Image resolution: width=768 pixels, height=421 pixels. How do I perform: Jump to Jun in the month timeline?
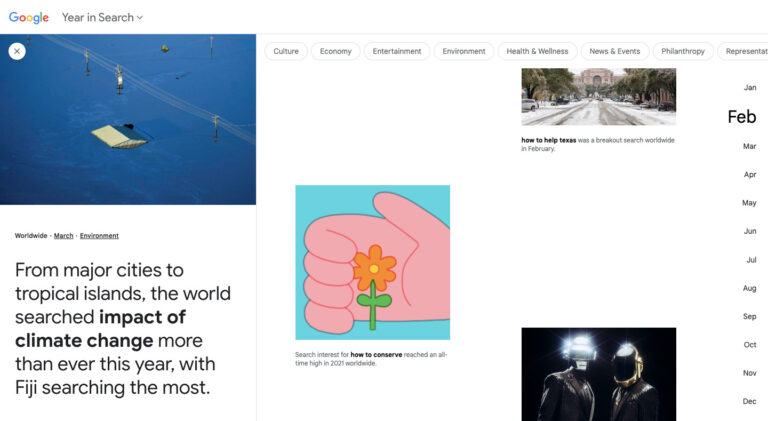pyautogui.click(x=750, y=231)
